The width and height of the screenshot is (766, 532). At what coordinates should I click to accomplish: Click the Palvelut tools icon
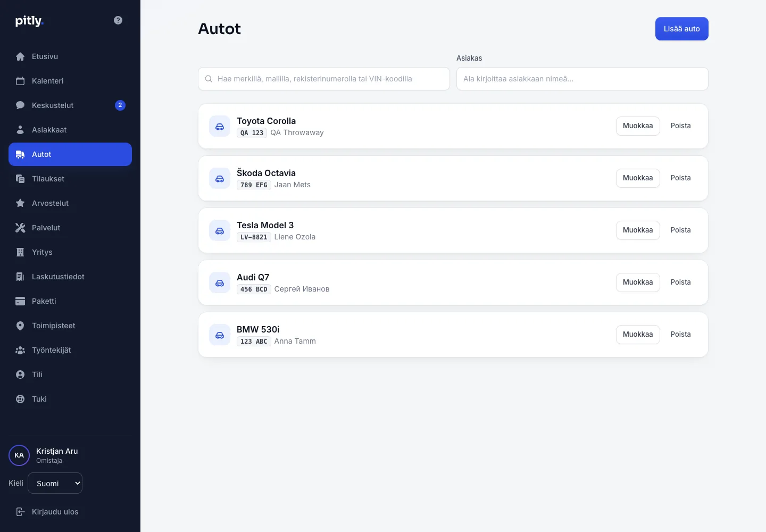(20, 228)
